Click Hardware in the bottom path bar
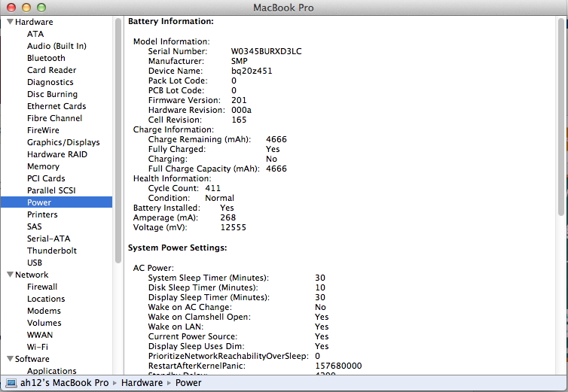The width and height of the screenshot is (568, 392). (142, 383)
